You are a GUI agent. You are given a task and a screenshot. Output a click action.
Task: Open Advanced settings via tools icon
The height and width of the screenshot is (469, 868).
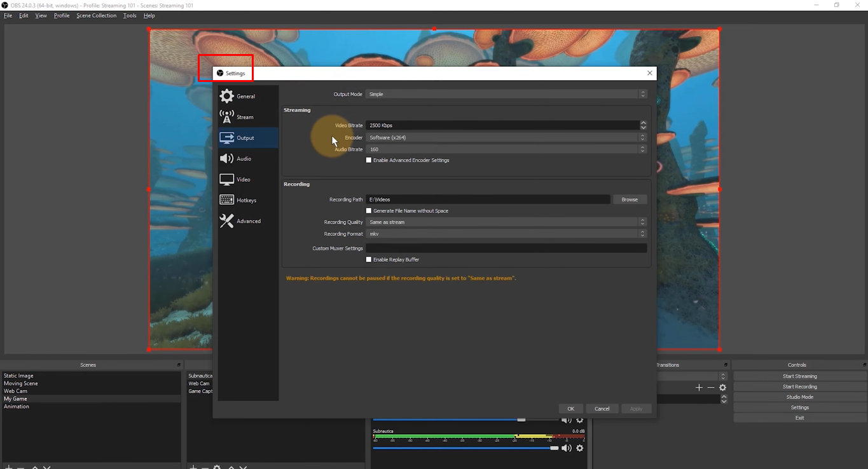point(228,221)
